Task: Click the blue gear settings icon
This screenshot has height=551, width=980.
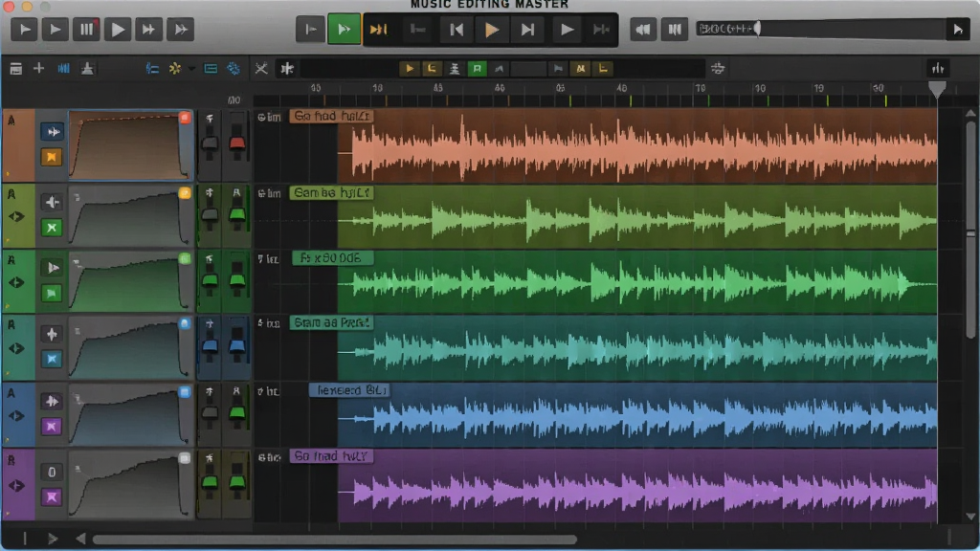Action: point(234,69)
